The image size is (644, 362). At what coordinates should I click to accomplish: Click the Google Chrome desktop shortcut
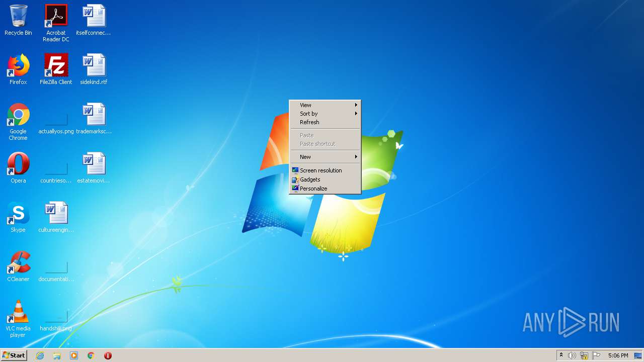click(18, 122)
